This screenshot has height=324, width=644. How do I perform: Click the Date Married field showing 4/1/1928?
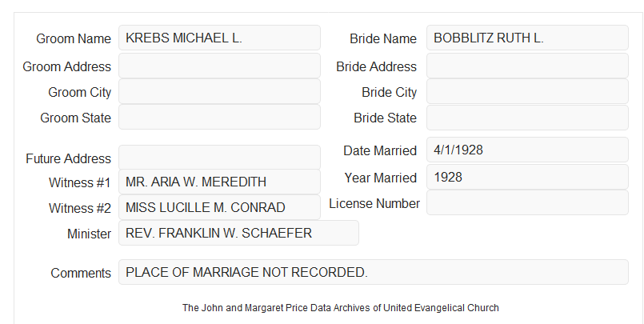[x=527, y=150]
